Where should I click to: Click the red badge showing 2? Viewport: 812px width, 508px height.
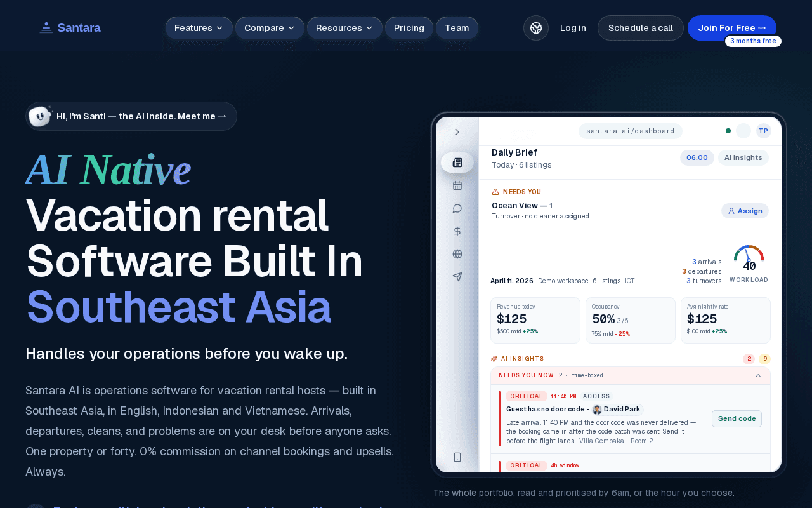point(749,359)
